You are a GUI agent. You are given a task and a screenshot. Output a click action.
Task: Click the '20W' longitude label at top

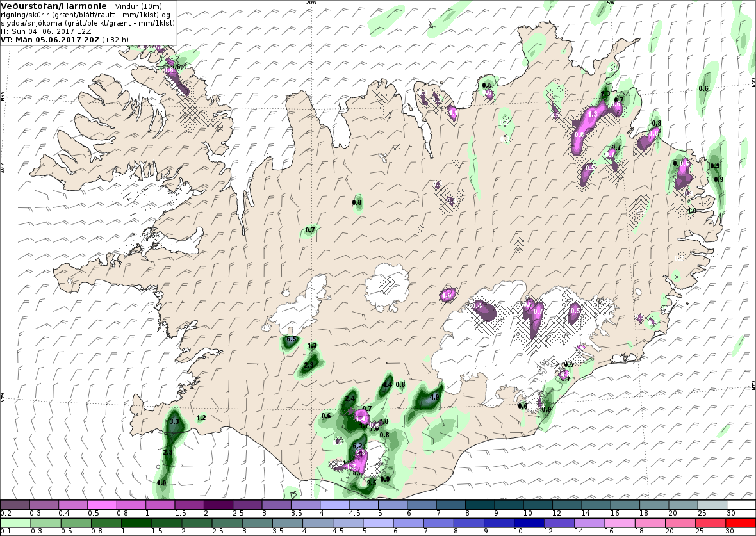click(x=311, y=3)
